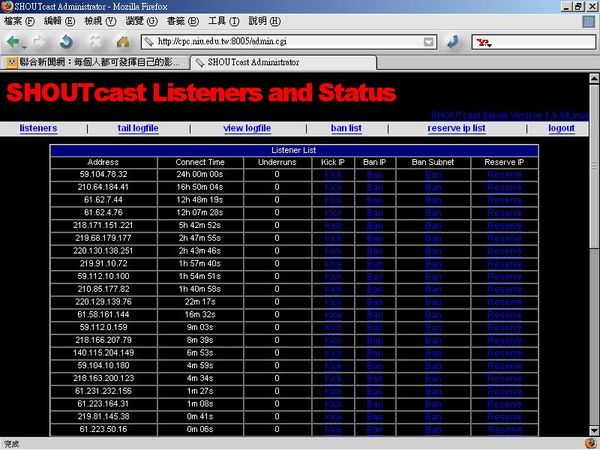Ban IP for listener 61.223.164.31
Viewport: 600px width, 450px height.
click(x=375, y=404)
